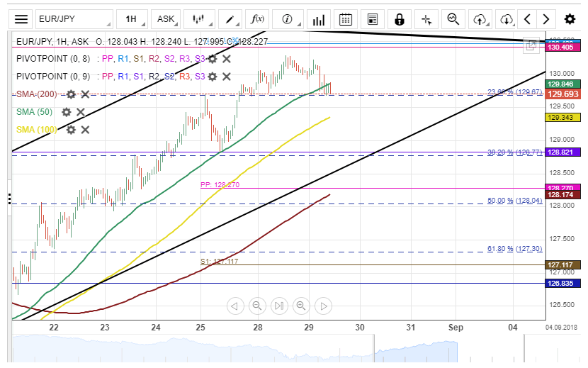The width and height of the screenshot is (588, 368).
Task: Open the ASK price side dropdown
Action: tap(166, 19)
